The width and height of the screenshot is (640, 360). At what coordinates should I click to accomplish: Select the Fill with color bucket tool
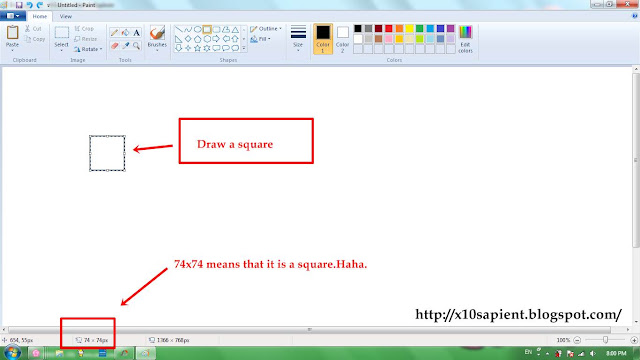(x=125, y=33)
